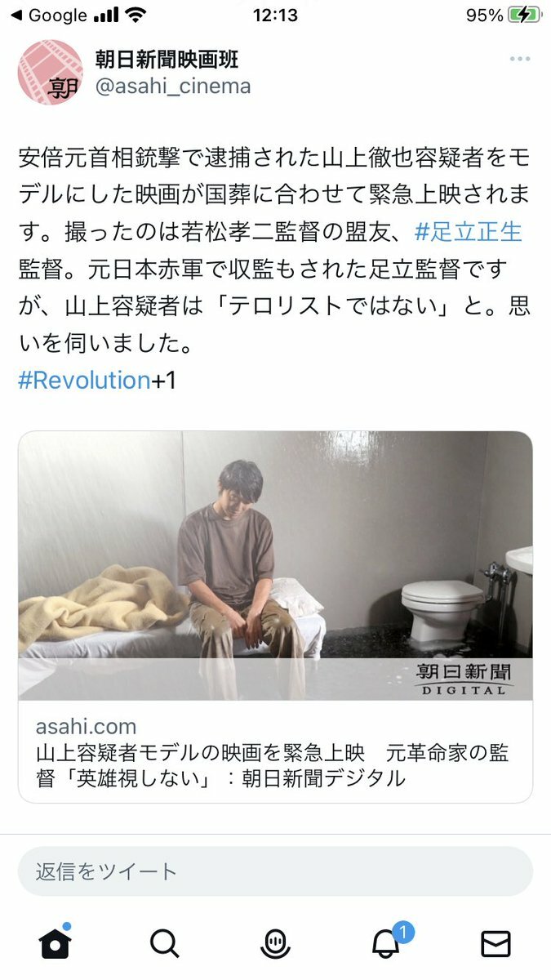Tap the 朝日新聞 DIGITAL watermark on image
The height and width of the screenshot is (980, 551).
pos(464,679)
